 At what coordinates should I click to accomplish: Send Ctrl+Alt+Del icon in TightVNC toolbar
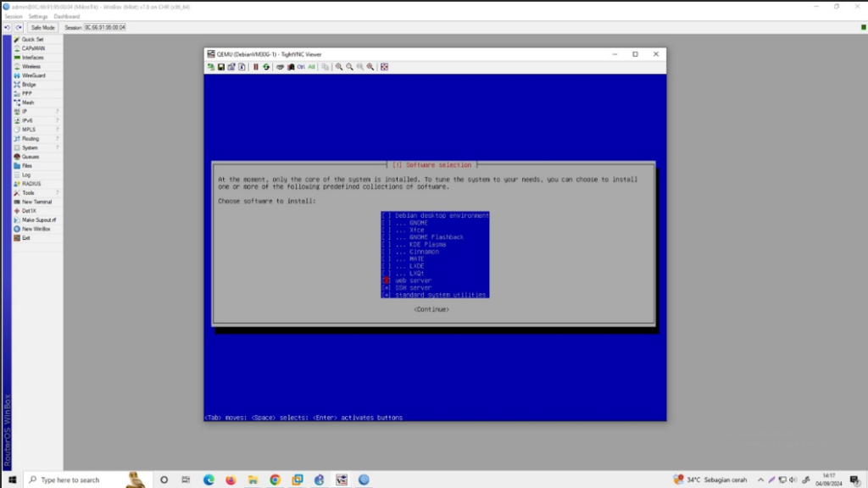tap(280, 67)
